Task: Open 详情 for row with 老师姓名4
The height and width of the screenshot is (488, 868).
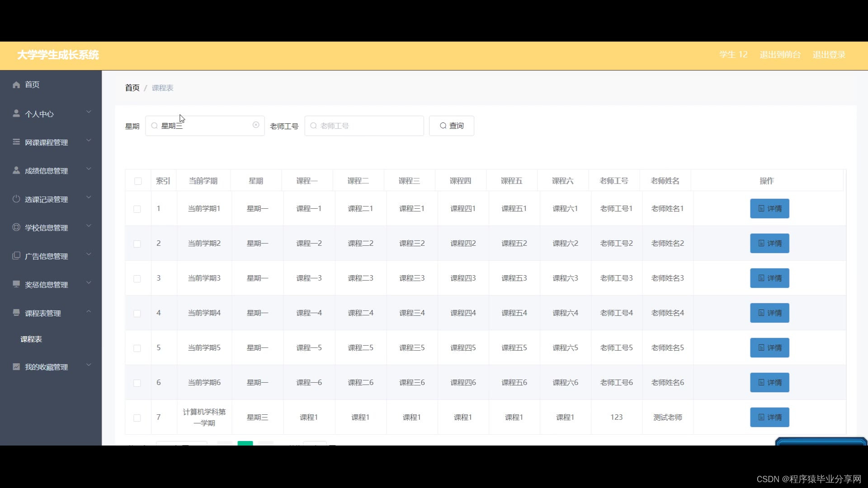Action: coord(769,313)
